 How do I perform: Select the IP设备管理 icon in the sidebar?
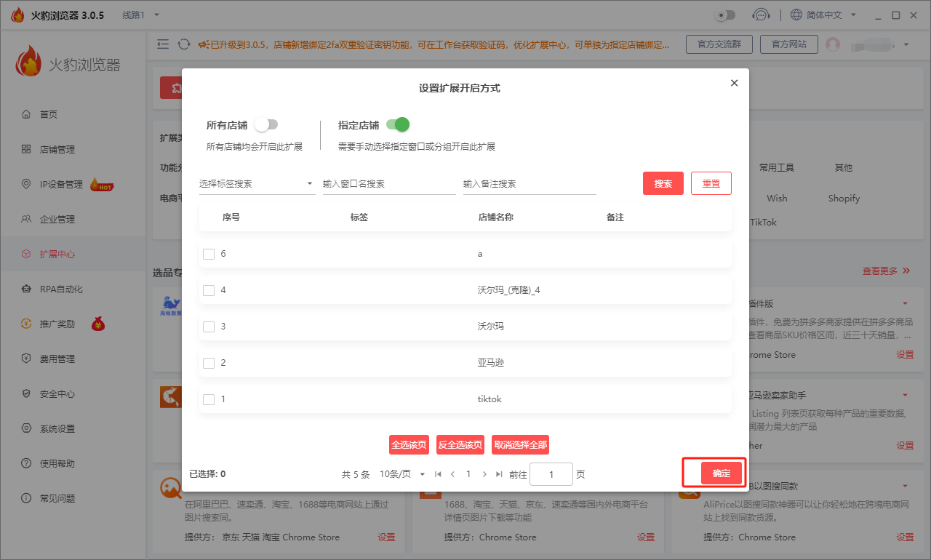[27, 184]
